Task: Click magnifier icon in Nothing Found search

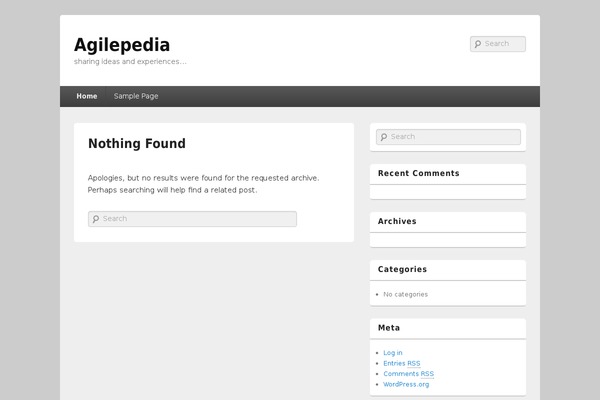Action: [95, 219]
